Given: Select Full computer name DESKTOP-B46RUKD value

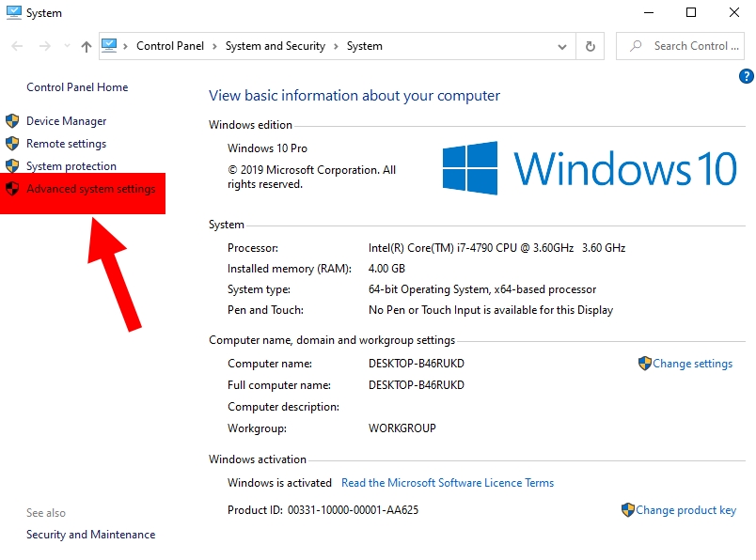Looking at the screenshot, I should pos(417,385).
